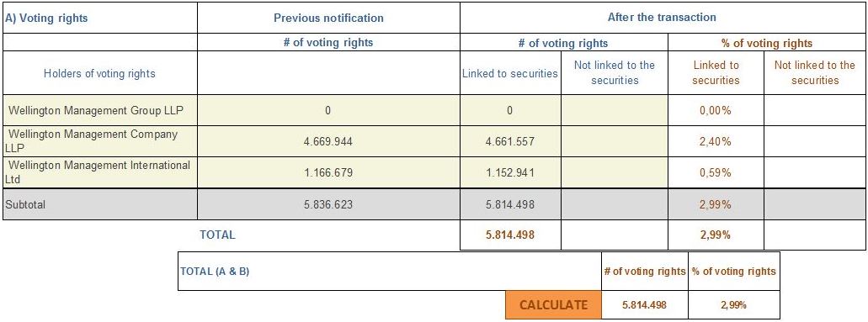The image size is (868, 322).
Task: Click the linked-to-securities value 4.661.557
Action: [510, 141]
